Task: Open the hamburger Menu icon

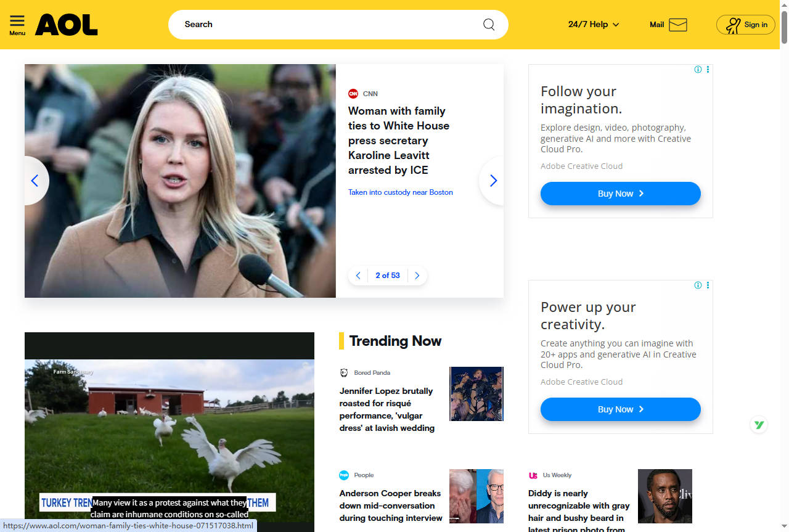Action: [x=17, y=25]
